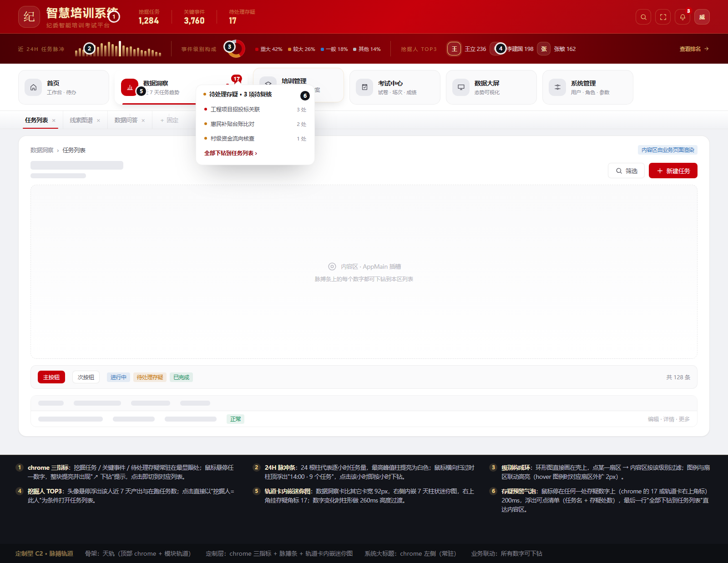Switch to the 数据问答 tab
Screen dimensions: 728x563
click(126, 120)
